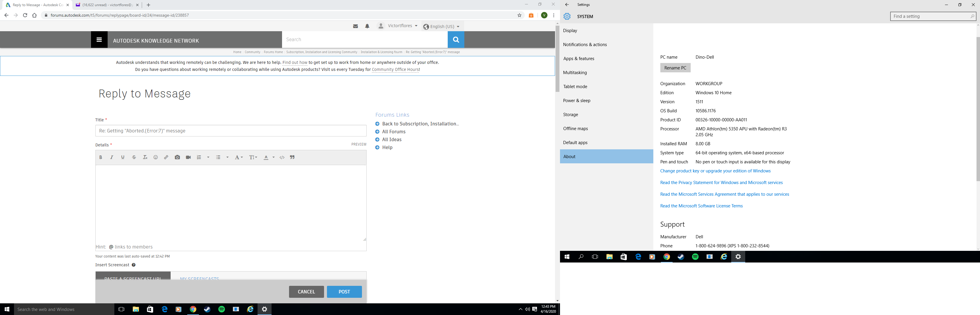Click the Autodesk Search field
This screenshot has height=315, width=980.
tap(365, 40)
